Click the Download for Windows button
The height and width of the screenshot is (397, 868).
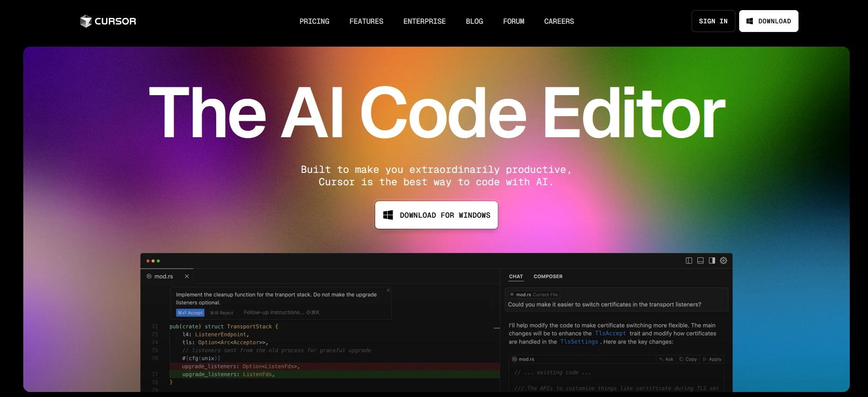pos(436,215)
